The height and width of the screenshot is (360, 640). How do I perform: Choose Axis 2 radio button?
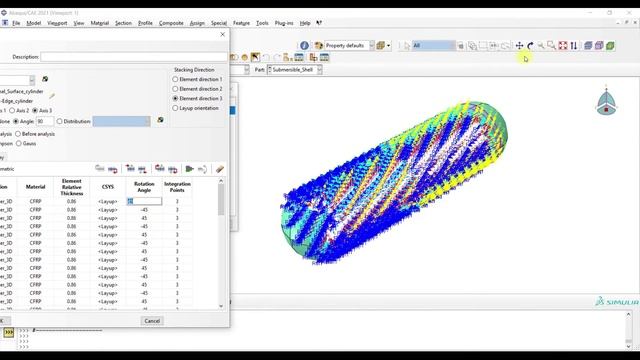[12, 111]
